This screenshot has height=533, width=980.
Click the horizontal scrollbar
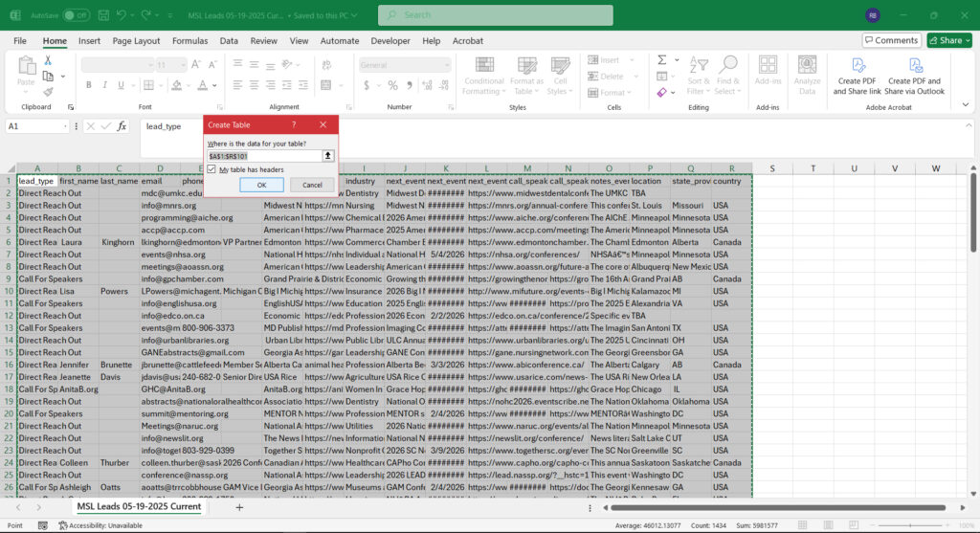click(778, 508)
